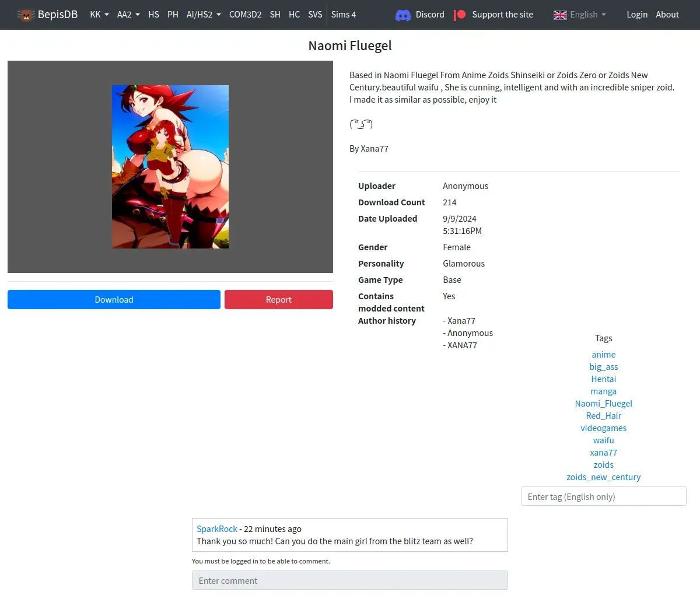Open the Sims 4 section

click(344, 15)
